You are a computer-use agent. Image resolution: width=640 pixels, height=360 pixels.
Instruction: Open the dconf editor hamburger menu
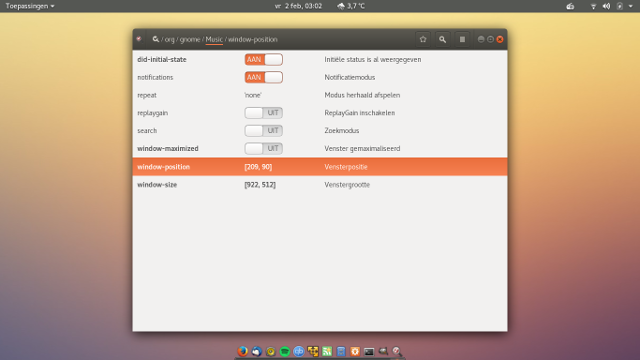pyautogui.click(x=462, y=39)
